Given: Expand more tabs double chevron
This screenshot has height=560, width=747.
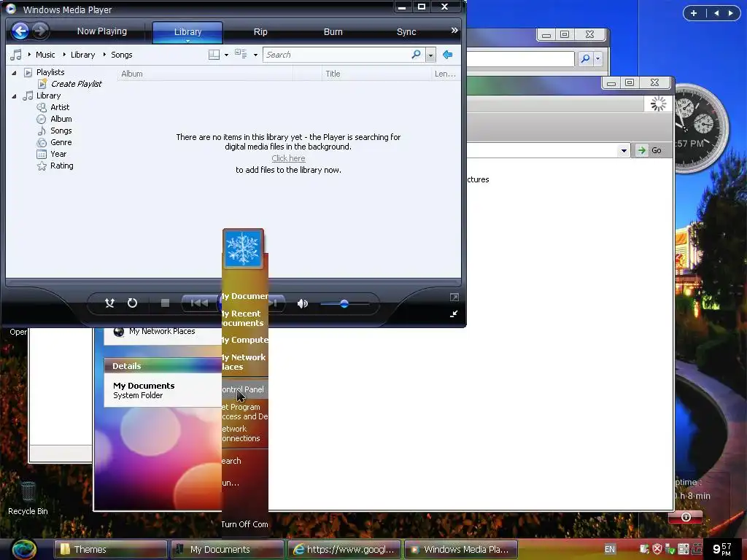Looking at the screenshot, I should pos(454,31).
